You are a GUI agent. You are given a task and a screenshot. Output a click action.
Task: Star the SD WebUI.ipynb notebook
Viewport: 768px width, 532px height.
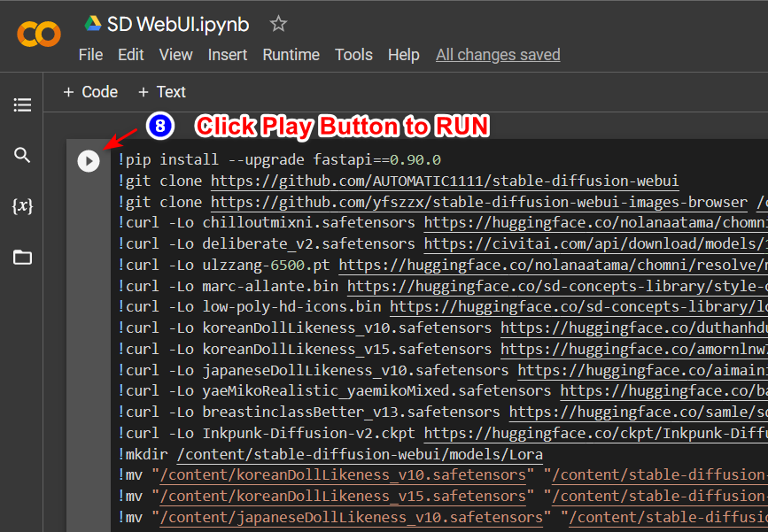278,24
